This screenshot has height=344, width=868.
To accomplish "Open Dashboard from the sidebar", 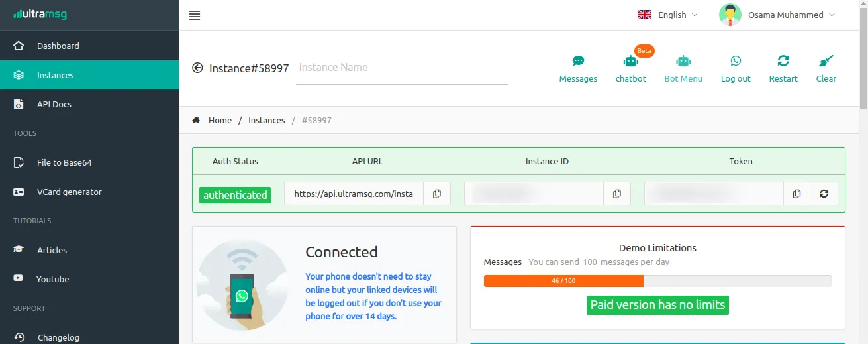I will click(89, 46).
